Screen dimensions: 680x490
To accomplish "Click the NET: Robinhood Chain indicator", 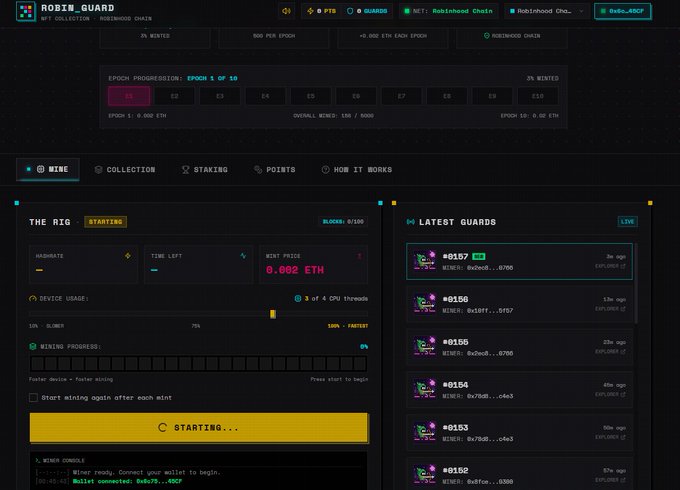I will coord(449,11).
